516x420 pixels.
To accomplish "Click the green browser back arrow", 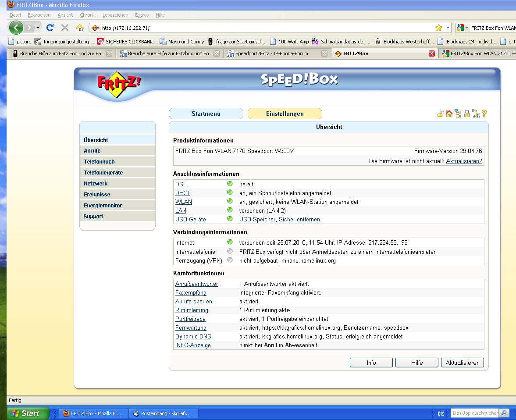I will tap(16, 28).
